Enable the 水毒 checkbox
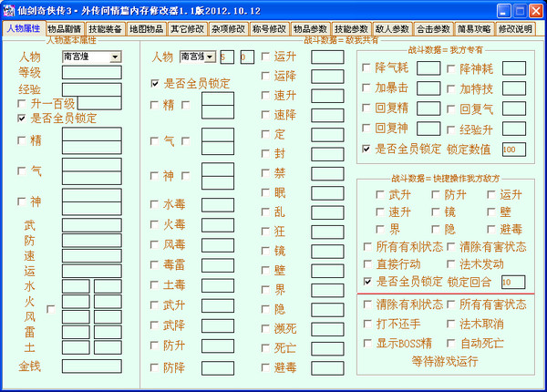Screen dimensions: 547x392 pos(154,204)
